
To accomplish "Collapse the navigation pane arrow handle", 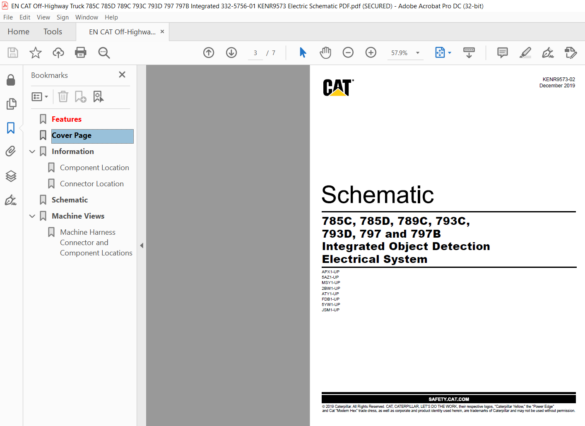I will (141, 245).
